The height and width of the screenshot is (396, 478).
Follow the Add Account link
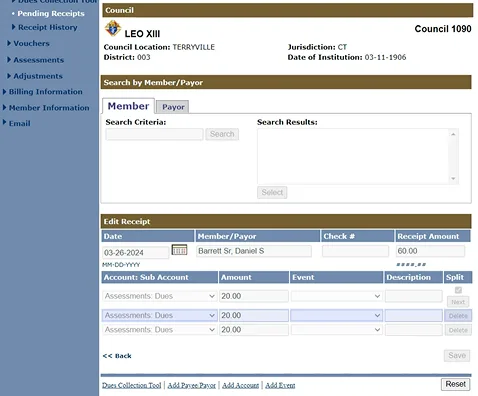click(x=241, y=385)
